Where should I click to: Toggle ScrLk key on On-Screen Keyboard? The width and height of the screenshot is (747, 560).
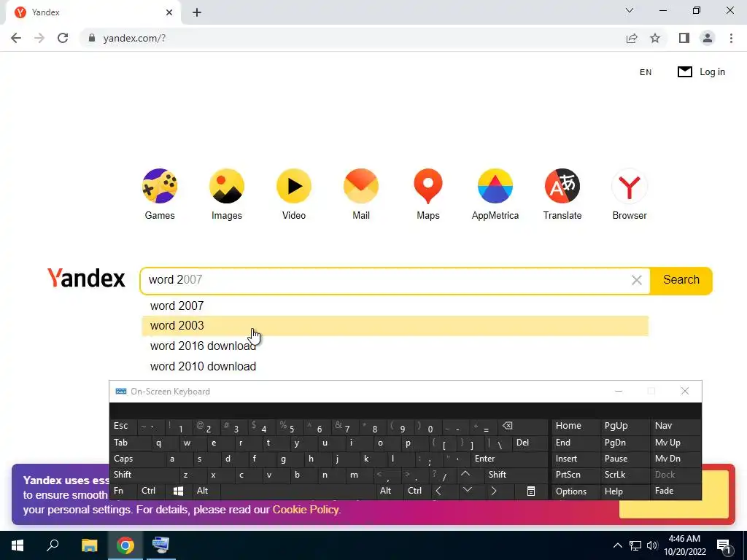[x=624, y=475]
